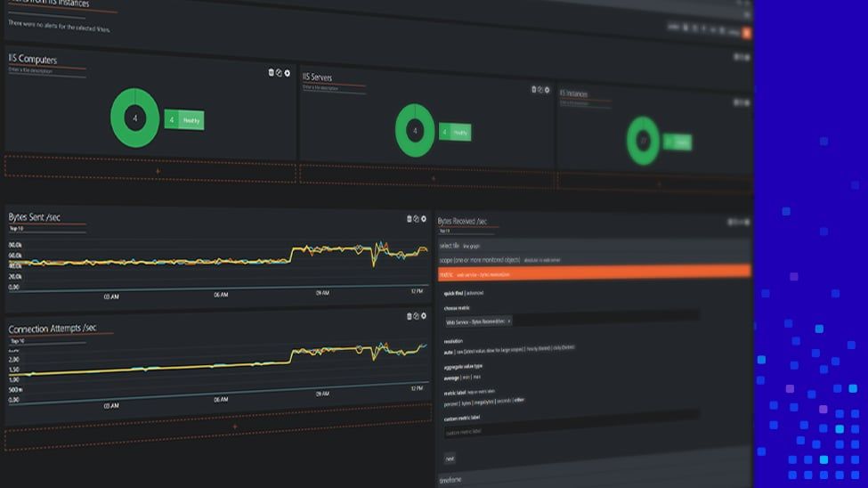
Task: Click the custom metric label input field
Action: coord(570,431)
